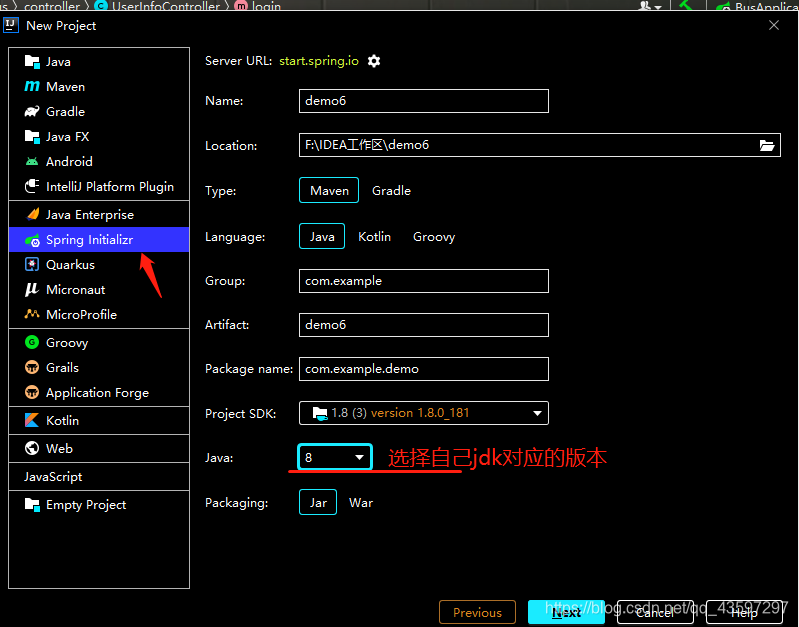
Task: Select IntelliJ Platform Plugin entry
Action: coord(99,186)
